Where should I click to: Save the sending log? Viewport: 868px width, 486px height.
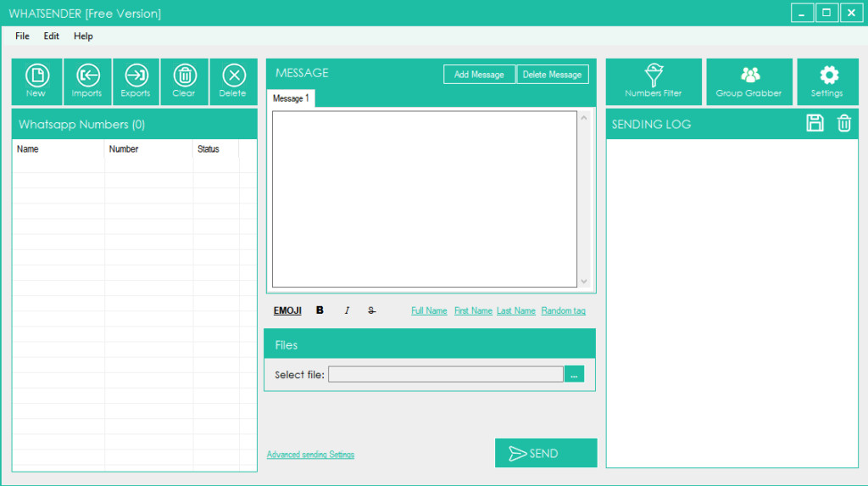point(815,123)
